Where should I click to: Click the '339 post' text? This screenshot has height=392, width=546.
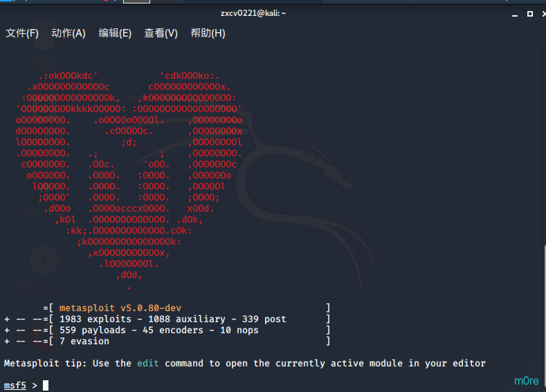(264, 319)
